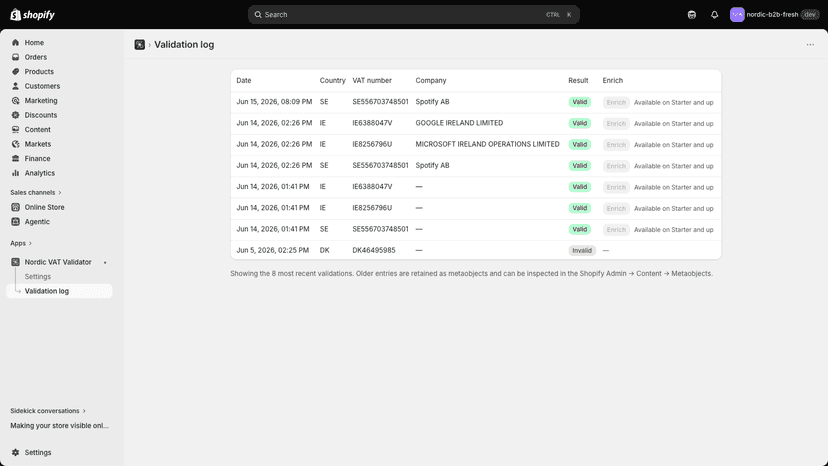Click the store avatar icon
Viewport: 828px width, 466px height.
[x=737, y=15]
